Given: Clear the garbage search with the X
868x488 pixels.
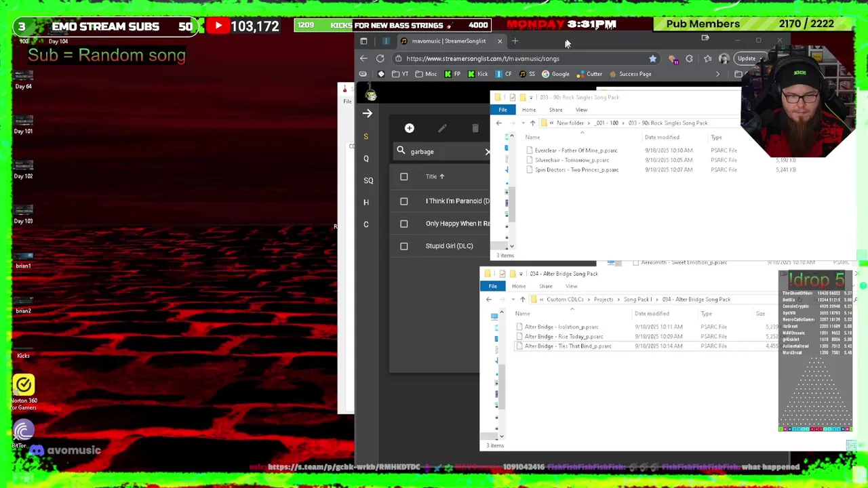Looking at the screenshot, I should click(x=487, y=152).
